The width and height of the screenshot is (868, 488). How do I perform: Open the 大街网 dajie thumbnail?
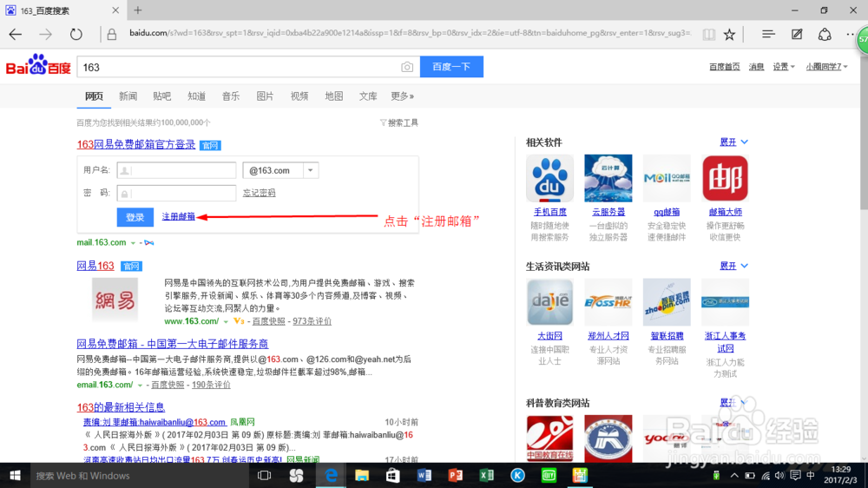pos(549,302)
